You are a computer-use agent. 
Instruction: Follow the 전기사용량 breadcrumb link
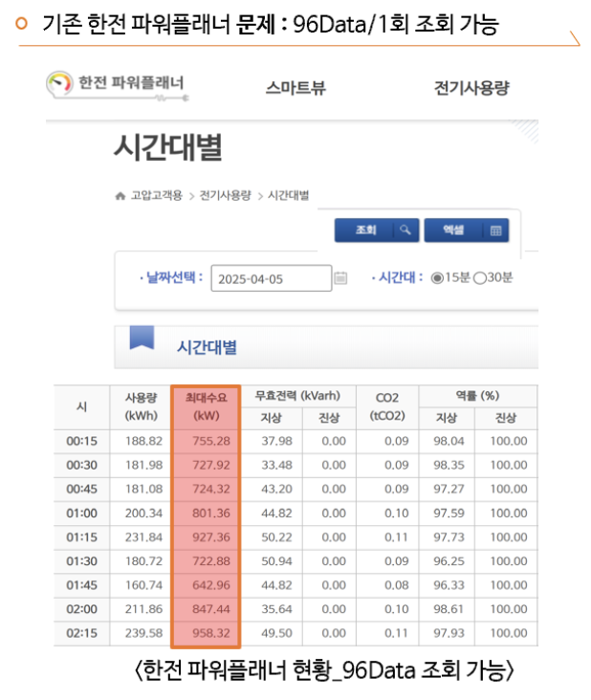(x=226, y=195)
